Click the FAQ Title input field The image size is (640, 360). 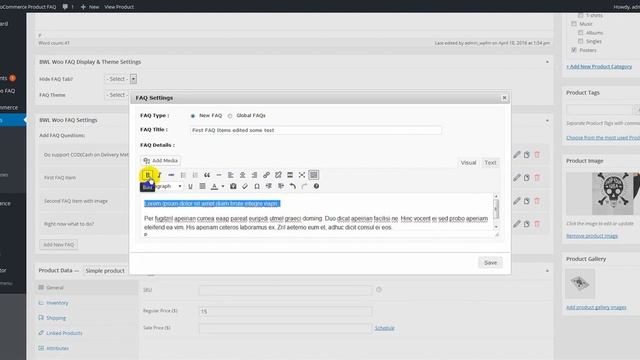pos(316,130)
